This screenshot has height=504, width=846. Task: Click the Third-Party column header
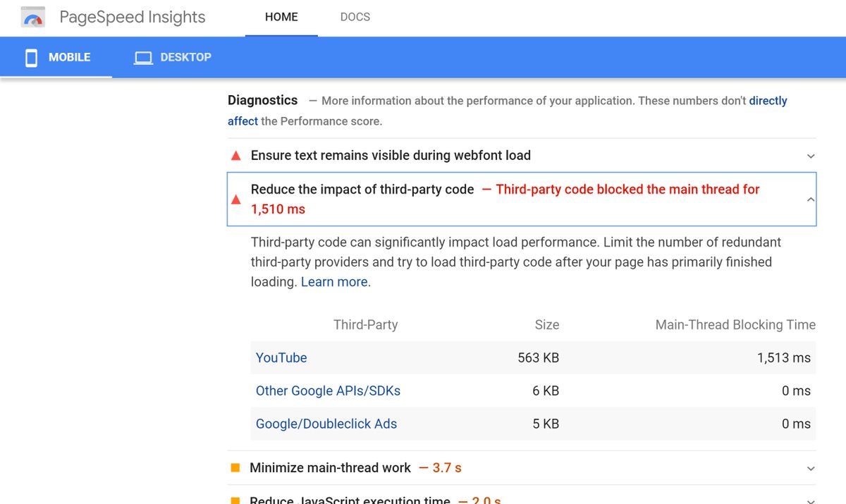click(x=365, y=325)
